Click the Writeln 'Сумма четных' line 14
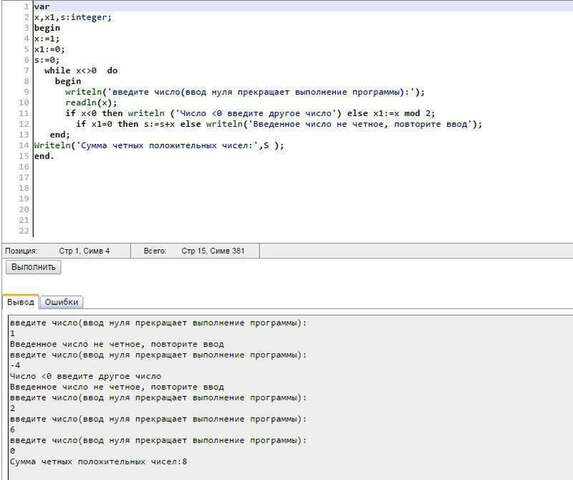573x480 pixels. pyautogui.click(x=159, y=145)
